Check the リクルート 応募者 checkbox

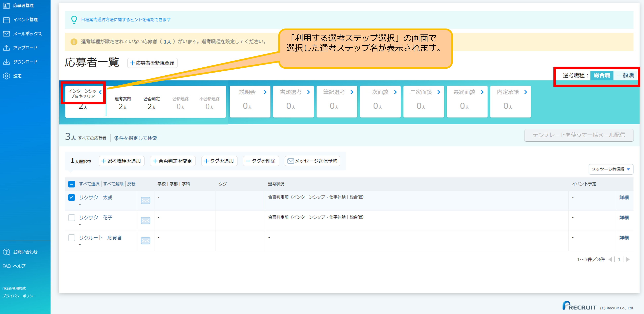point(72,237)
